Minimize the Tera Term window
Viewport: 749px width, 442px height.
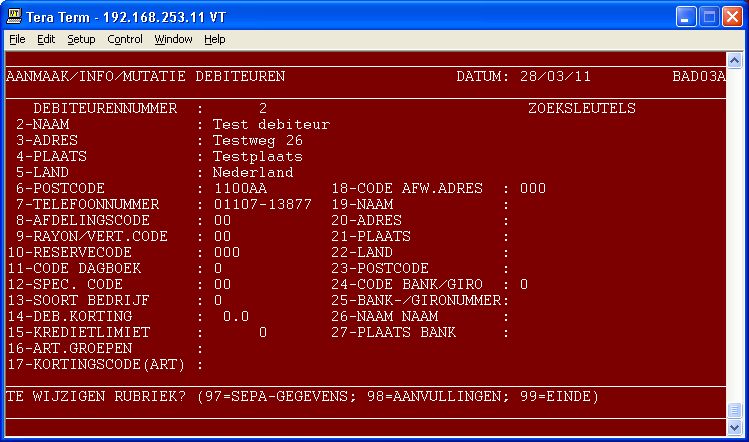coord(684,17)
